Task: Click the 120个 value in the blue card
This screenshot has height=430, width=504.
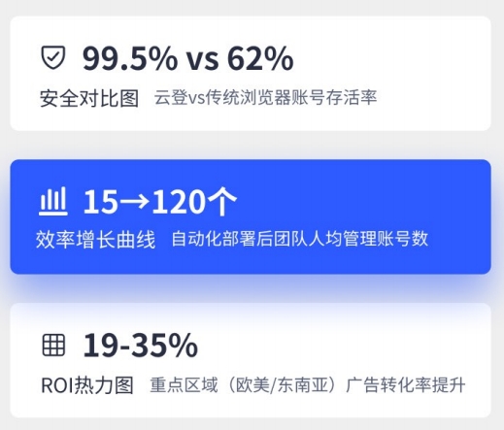Action: click(x=194, y=202)
